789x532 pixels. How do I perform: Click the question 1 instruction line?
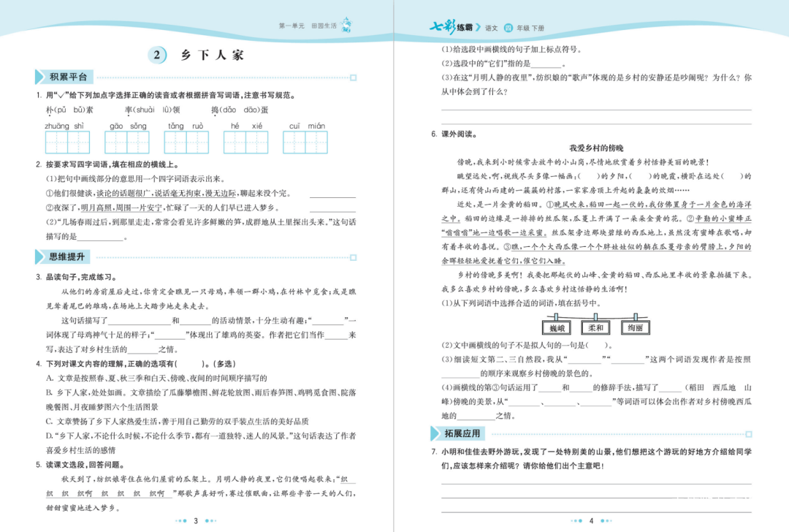coord(166,95)
